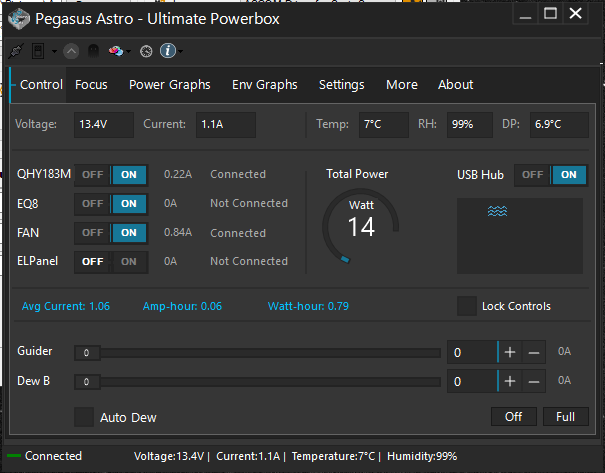Toggle the USB Hub switch
This screenshot has width=605, height=473.
click(551, 175)
